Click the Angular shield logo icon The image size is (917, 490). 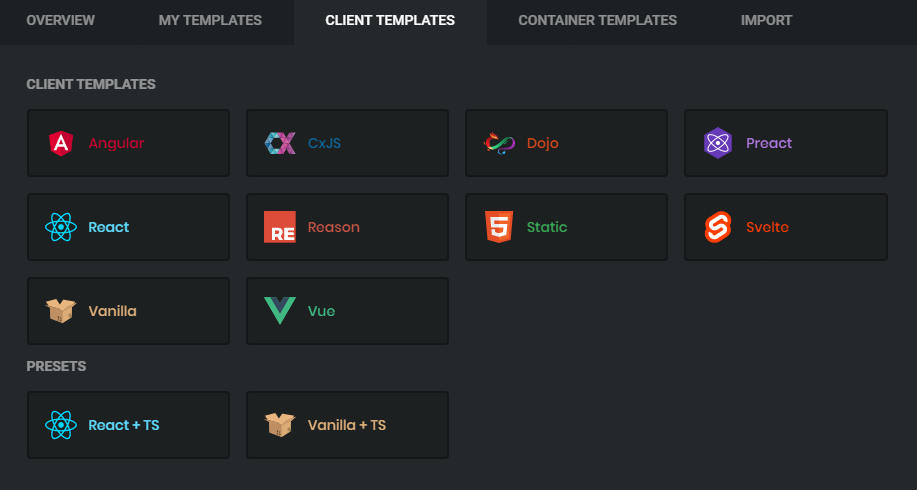click(x=61, y=143)
